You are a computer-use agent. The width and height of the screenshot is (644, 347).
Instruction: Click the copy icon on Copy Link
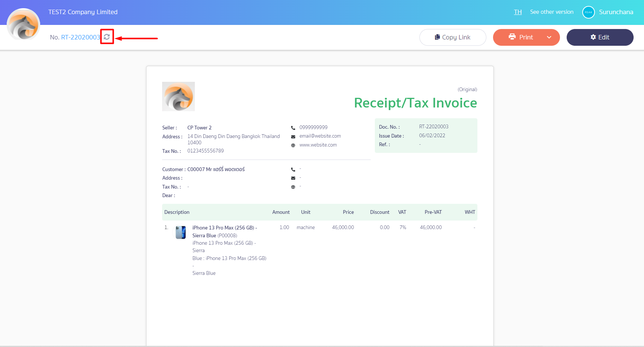(437, 37)
